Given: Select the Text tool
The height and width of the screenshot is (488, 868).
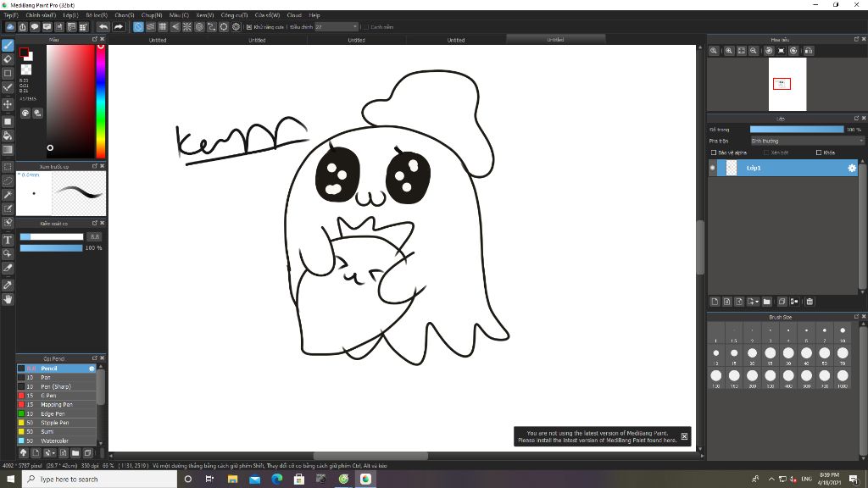Looking at the screenshot, I should coord(8,240).
